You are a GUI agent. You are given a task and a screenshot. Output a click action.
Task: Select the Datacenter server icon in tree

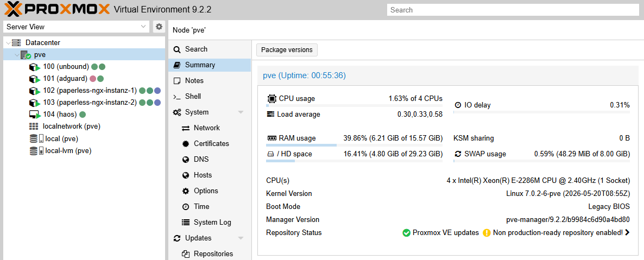(16, 43)
